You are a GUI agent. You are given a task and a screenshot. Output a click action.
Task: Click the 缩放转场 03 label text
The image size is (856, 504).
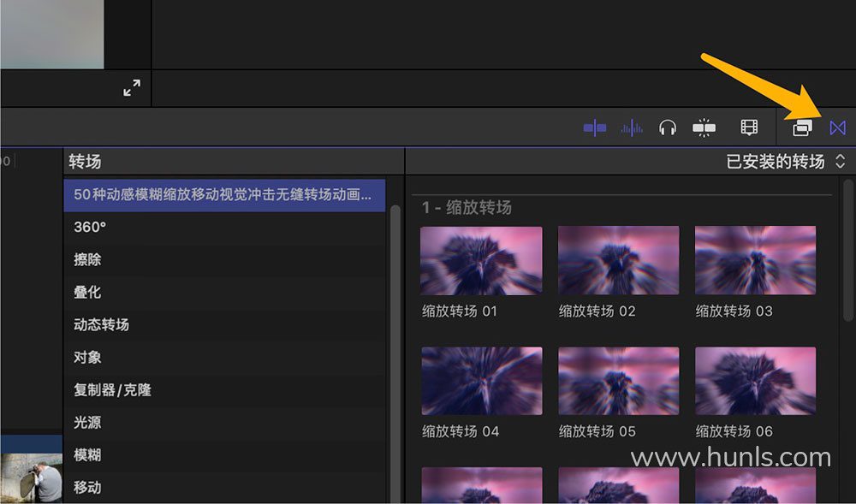pos(734,311)
